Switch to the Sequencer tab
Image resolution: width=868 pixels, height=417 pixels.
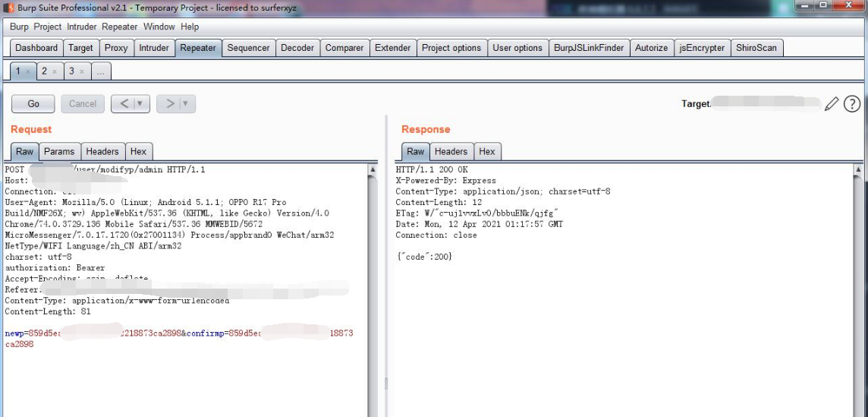click(x=249, y=48)
